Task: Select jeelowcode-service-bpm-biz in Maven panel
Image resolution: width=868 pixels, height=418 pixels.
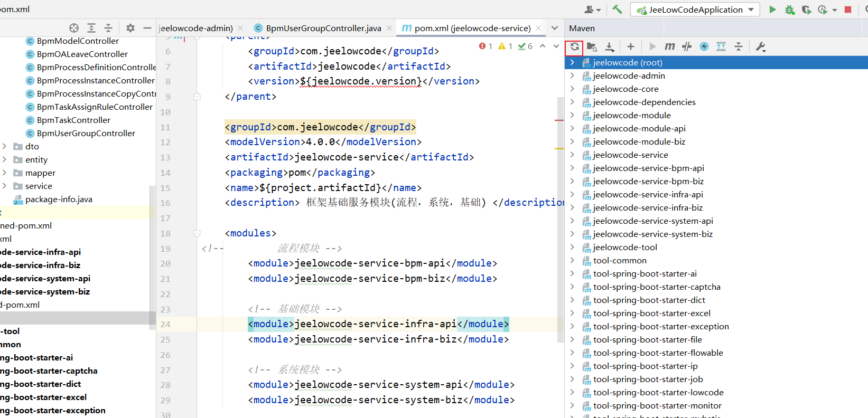Action: (648, 181)
